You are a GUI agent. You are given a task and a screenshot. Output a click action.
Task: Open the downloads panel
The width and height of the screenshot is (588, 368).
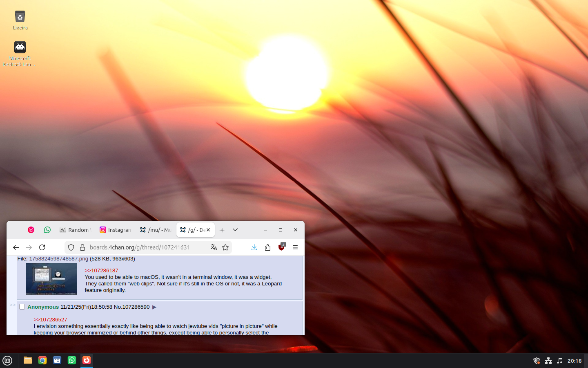pos(254,247)
